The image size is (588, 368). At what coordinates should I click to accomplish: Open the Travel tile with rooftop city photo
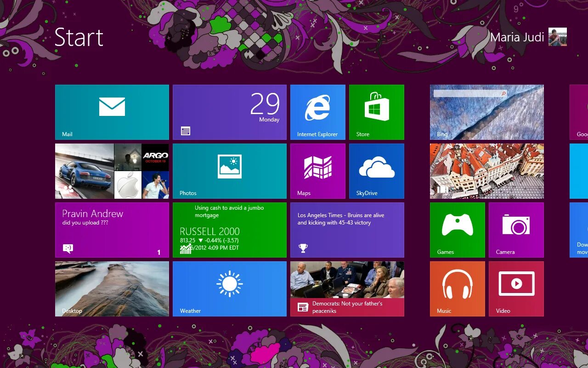(487, 171)
